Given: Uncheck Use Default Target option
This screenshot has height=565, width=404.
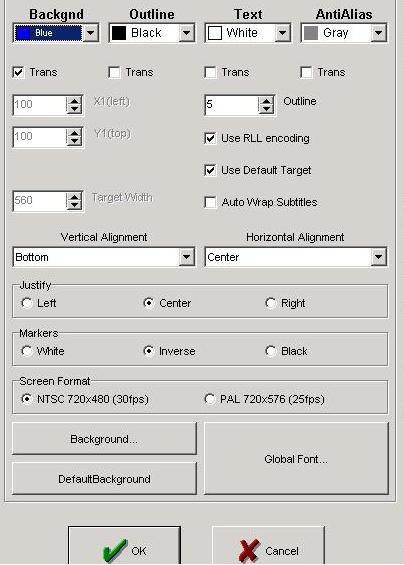Looking at the screenshot, I should (210, 170).
